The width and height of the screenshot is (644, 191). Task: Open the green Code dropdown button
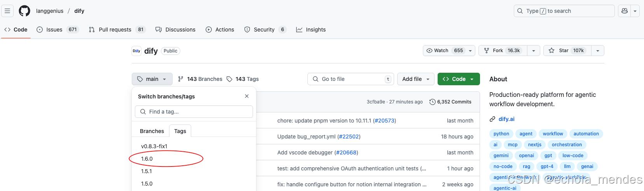[x=459, y=79]
